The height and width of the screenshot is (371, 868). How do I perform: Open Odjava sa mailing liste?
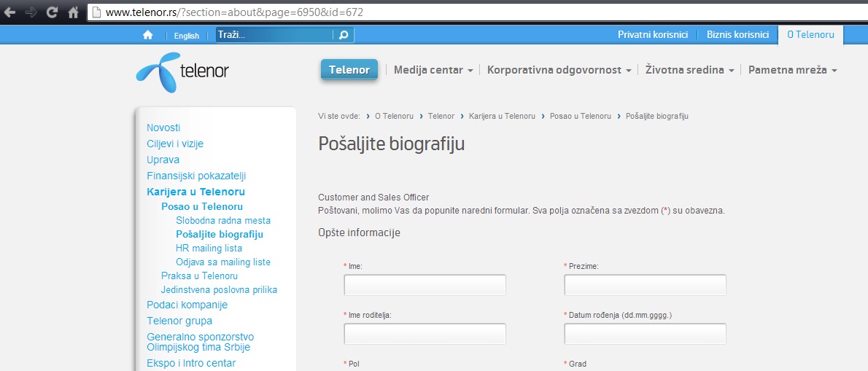pyautogui.click(x=223, y=262)
